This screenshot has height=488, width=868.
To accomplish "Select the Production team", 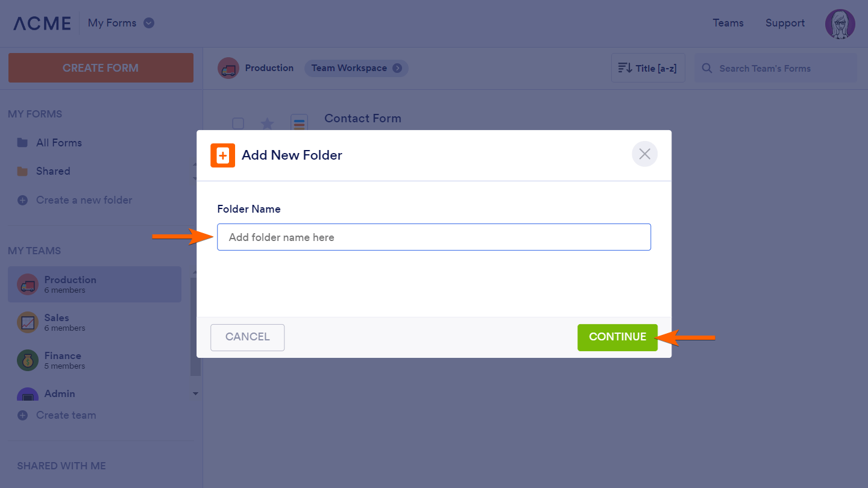I will point(95,284).
